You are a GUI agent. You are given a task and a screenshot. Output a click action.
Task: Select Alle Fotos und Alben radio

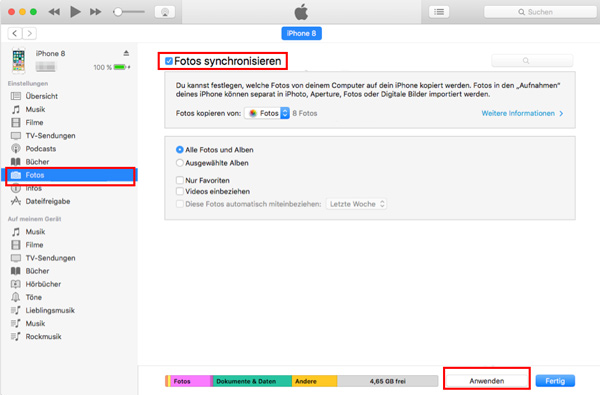point(179,150)
